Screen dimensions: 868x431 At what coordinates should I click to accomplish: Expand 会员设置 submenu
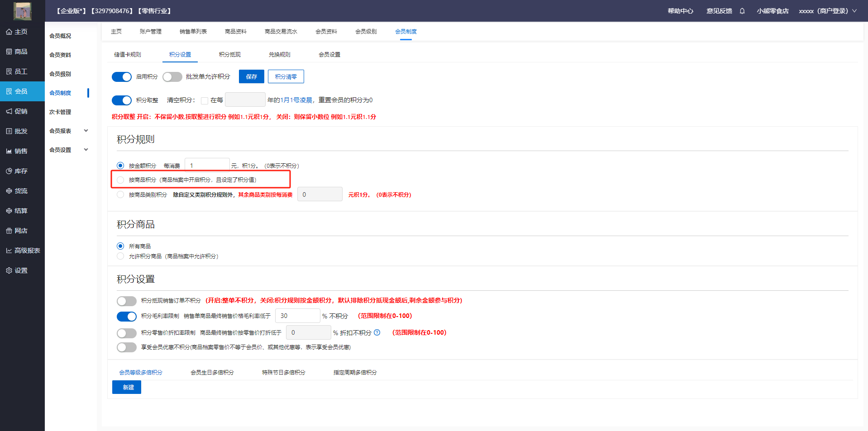pyautogui.click(x=86, y=150)
